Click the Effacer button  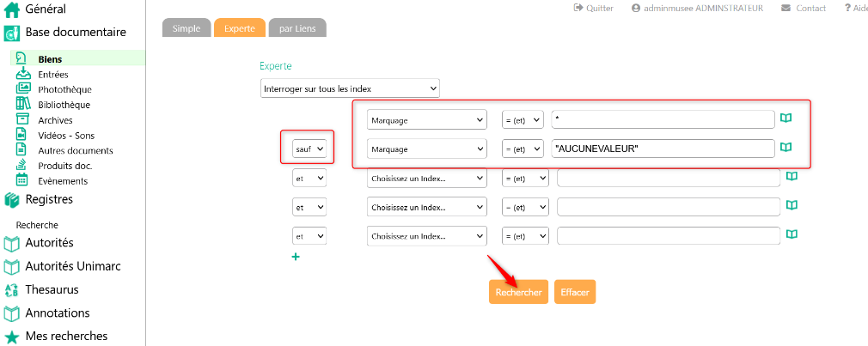pos(574,292)
